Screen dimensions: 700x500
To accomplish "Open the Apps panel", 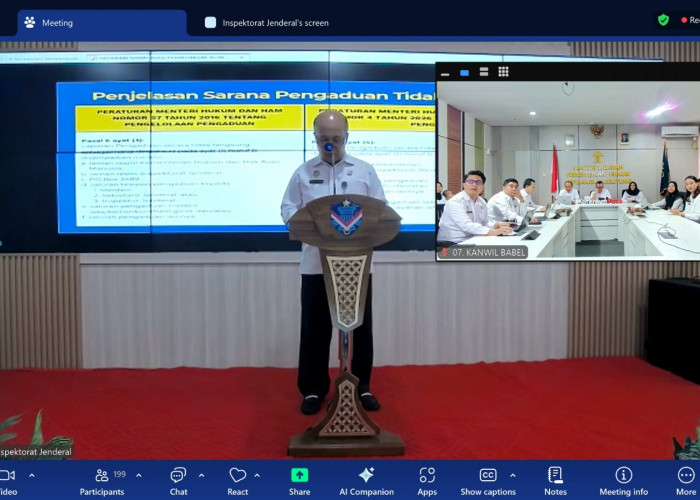I will click(x=427, y=481).
